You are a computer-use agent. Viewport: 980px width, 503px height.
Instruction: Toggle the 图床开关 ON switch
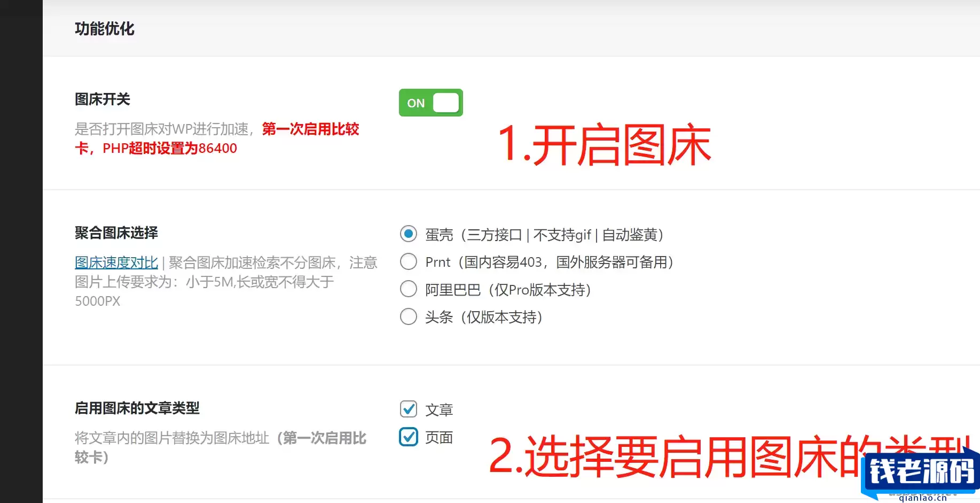[430, 103]
